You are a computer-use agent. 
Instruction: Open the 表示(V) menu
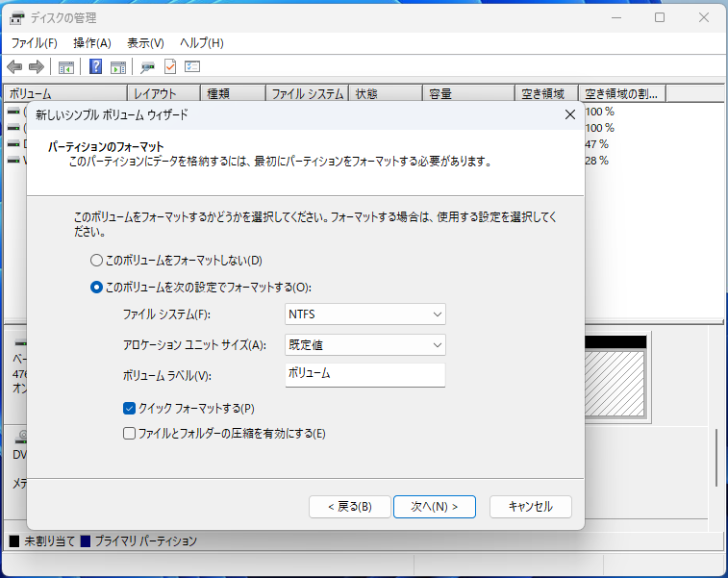coord(145,43)
